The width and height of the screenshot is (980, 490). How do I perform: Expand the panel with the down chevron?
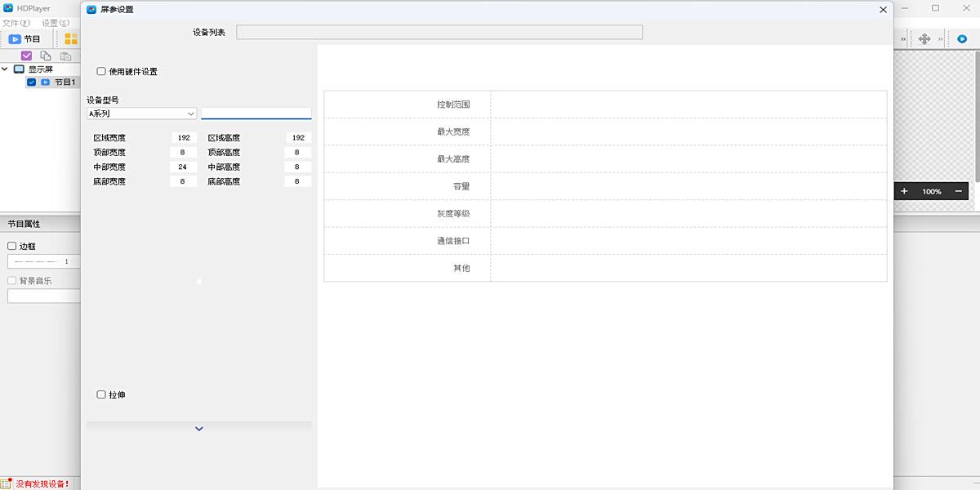coord(198,429)
